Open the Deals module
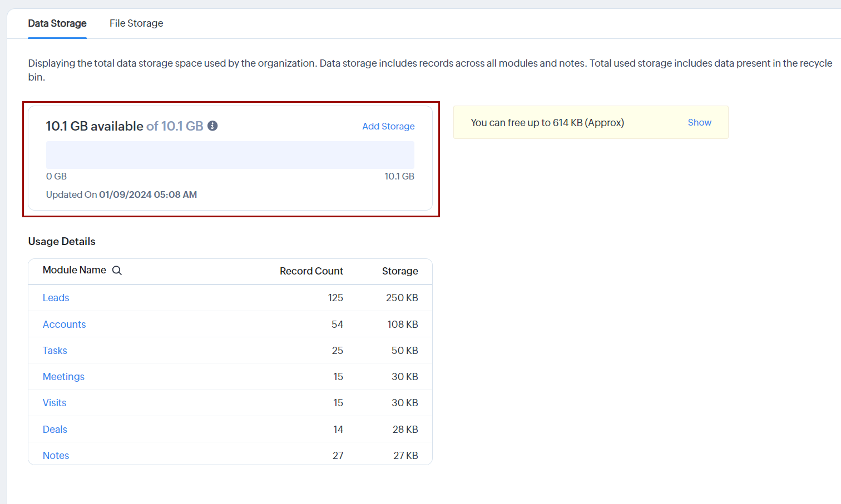 [x=55, y=430]
